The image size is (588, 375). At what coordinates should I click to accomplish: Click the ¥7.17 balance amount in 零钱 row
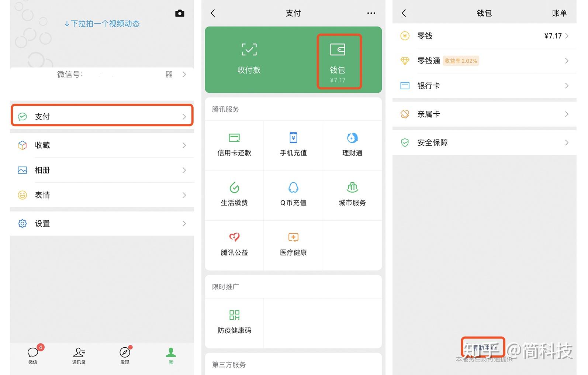pos(553,36)
